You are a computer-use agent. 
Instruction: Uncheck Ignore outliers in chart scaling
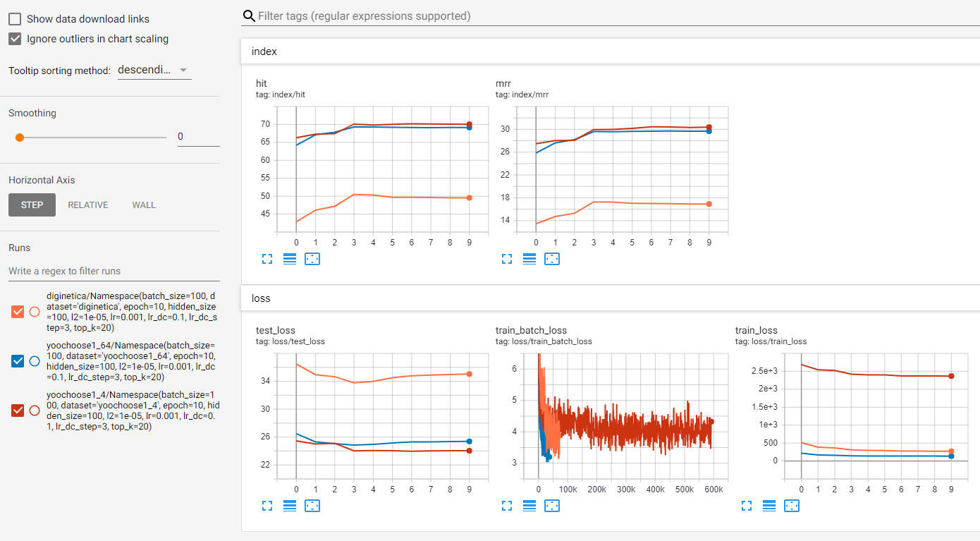[15, 39]
